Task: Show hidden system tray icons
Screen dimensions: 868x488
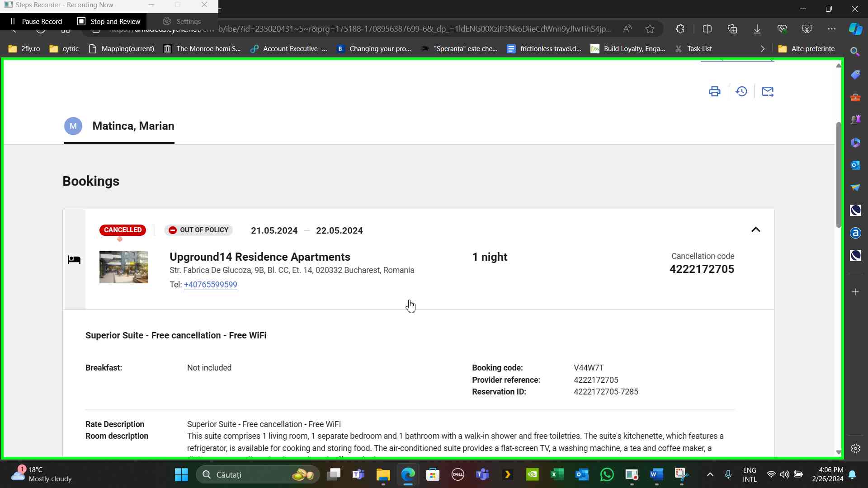Action: tap(710, 474)
